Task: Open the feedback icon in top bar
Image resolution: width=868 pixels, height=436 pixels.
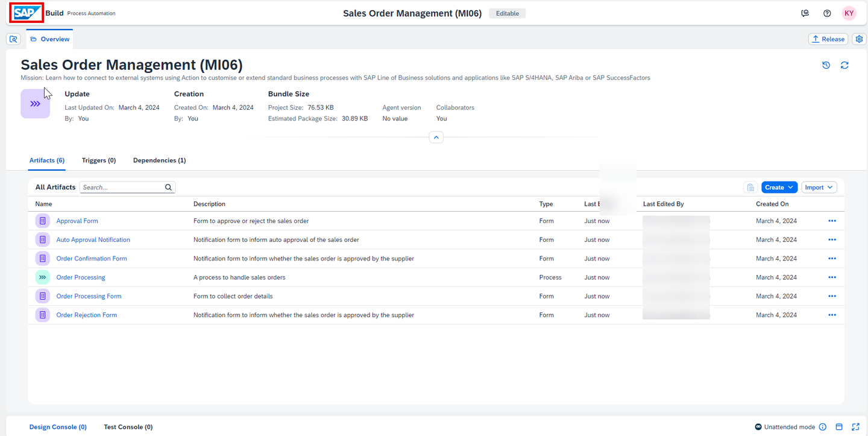Action: (805, 13)
